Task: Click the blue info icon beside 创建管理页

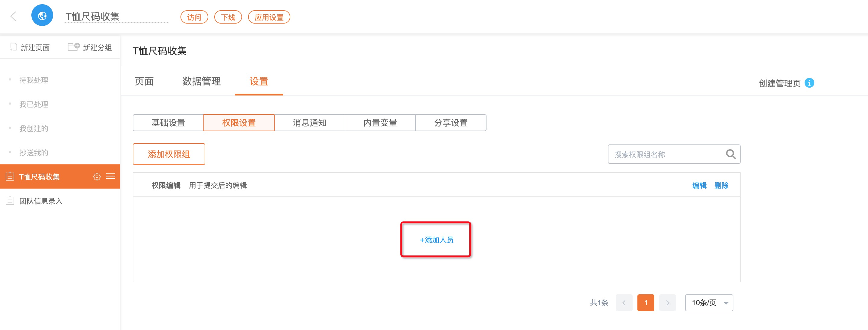Action: coord(809,83)
